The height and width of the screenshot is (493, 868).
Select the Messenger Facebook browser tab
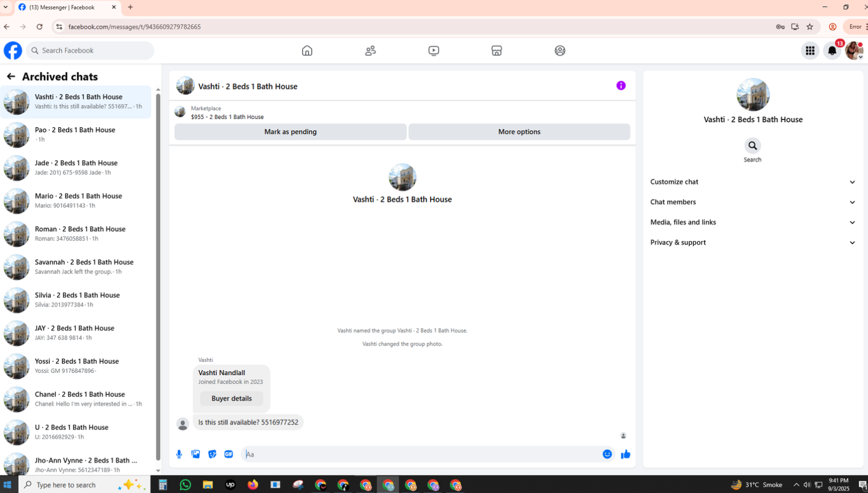coord(66,7)
